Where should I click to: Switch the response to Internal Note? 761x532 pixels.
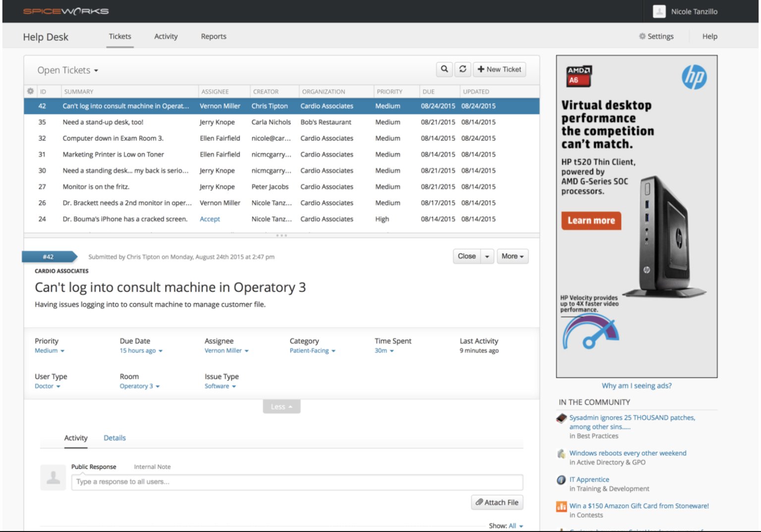click(152, 466)
